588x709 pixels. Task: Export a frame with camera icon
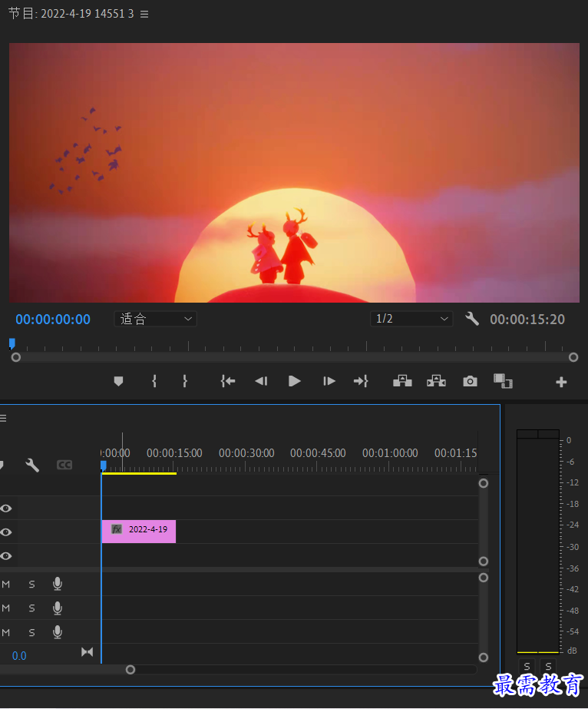[x=470, y=381]
